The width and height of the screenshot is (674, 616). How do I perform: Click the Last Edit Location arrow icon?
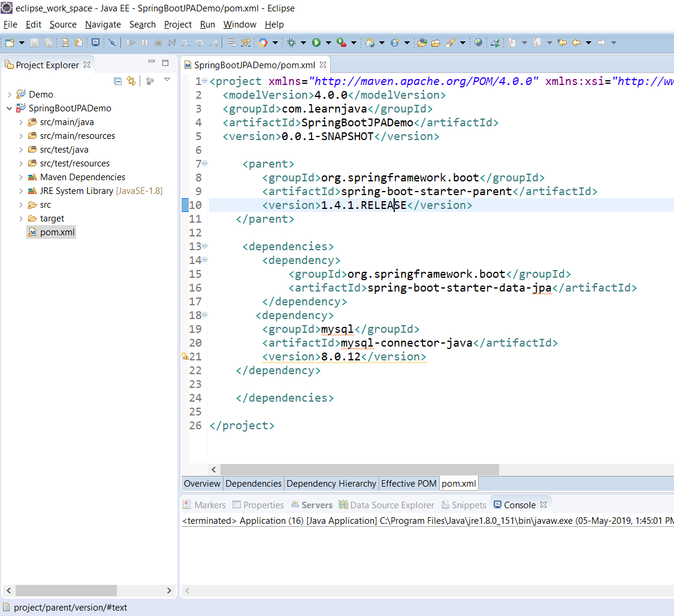pyautogui.click(x=562, y=43)
